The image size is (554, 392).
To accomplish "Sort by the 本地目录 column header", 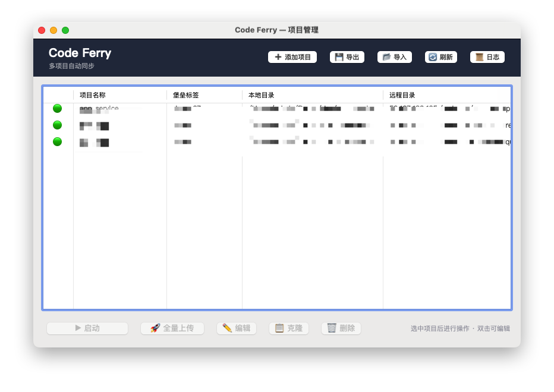I will coord(313,95).
